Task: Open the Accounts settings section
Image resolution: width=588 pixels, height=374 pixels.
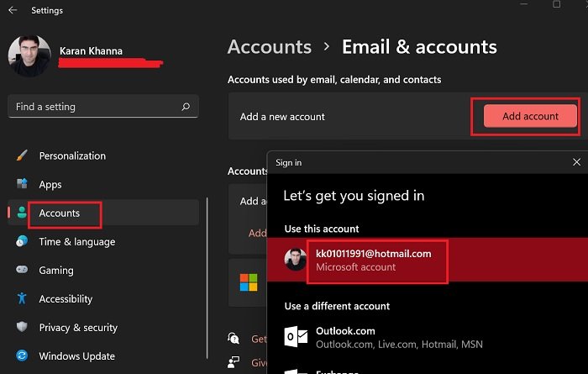Action: coord(60,213)
